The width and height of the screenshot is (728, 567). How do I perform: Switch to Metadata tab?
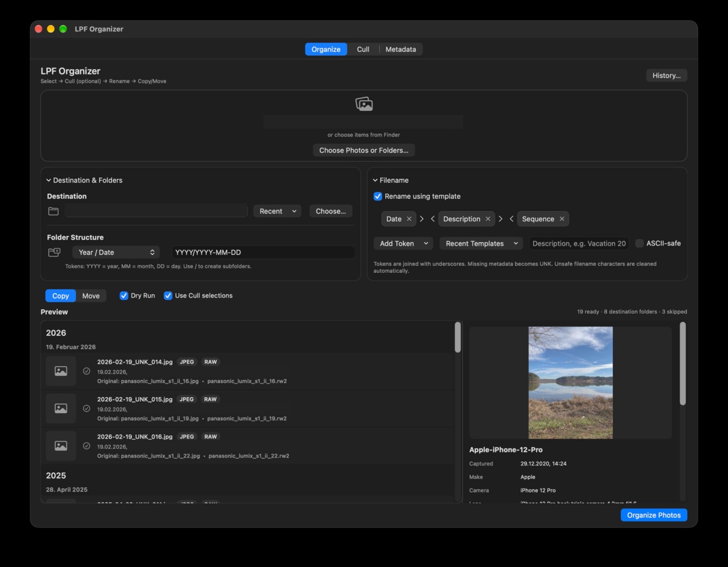[x=401, y=49]
